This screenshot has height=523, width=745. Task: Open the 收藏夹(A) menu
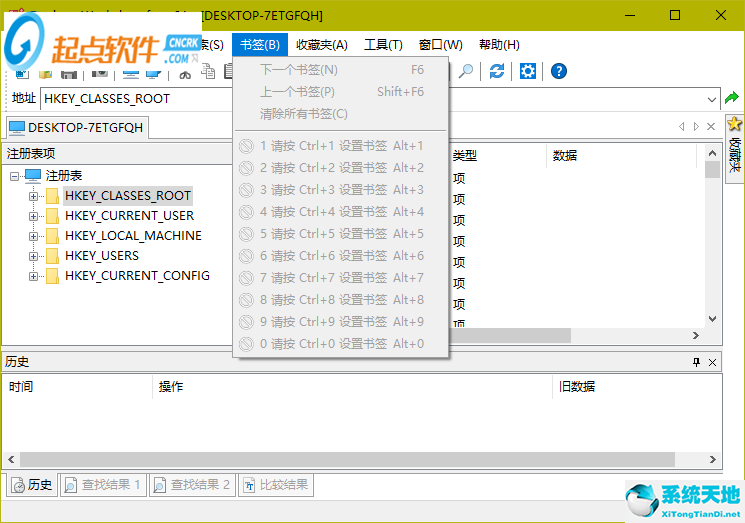click(x=322, y=45)
